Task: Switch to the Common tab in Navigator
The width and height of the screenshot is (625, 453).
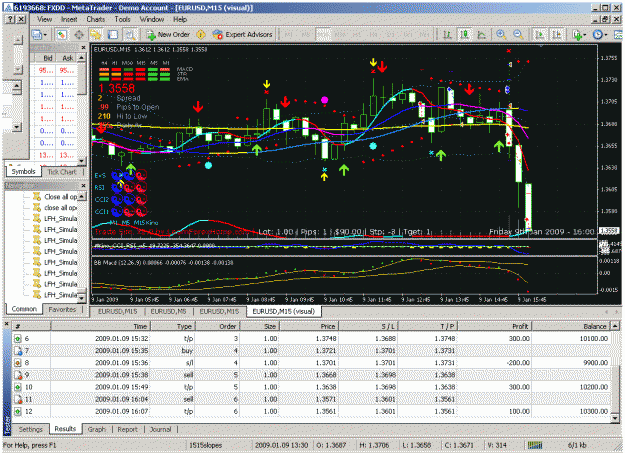Action: (x=24, y=309)
